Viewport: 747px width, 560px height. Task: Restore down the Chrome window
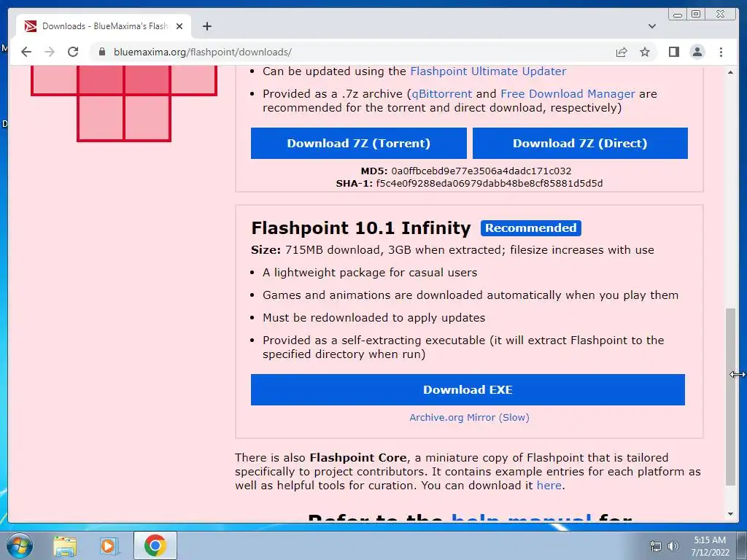[x=696, y=15]
